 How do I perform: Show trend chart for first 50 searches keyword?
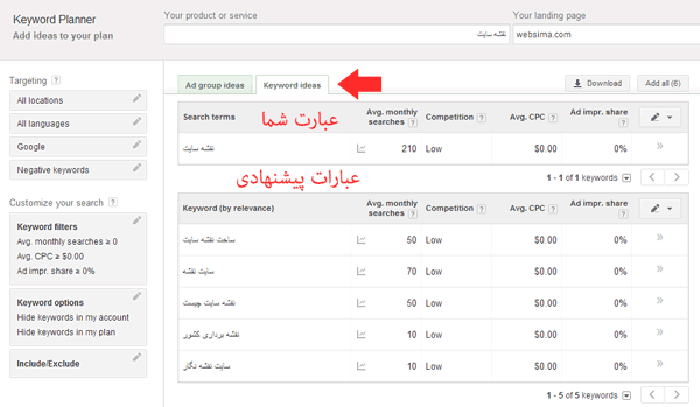click(361, 240)
